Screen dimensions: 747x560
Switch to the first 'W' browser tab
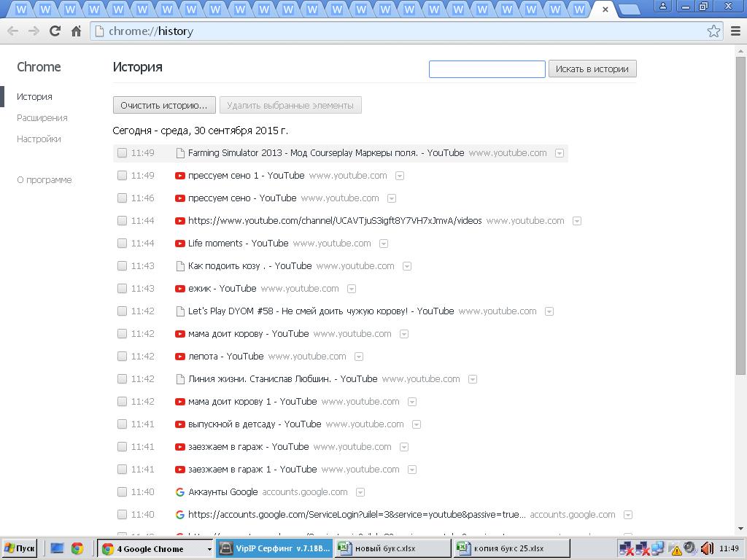tap(21, 9)
